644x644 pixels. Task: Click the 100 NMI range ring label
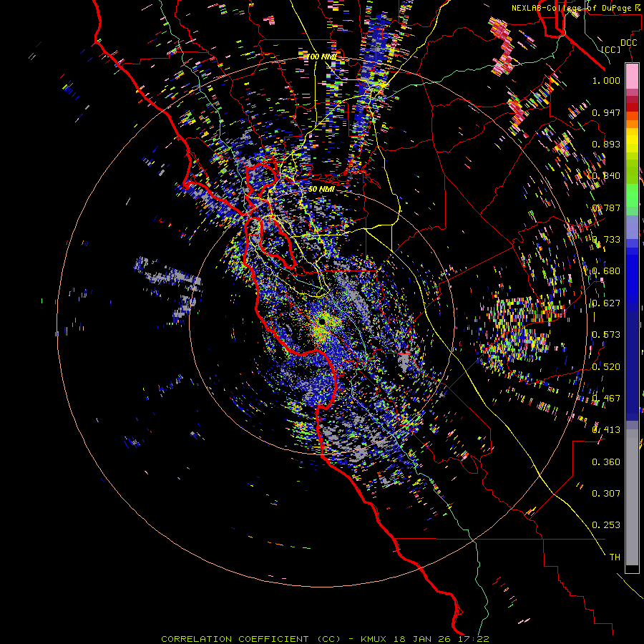(x=321, y=57)
